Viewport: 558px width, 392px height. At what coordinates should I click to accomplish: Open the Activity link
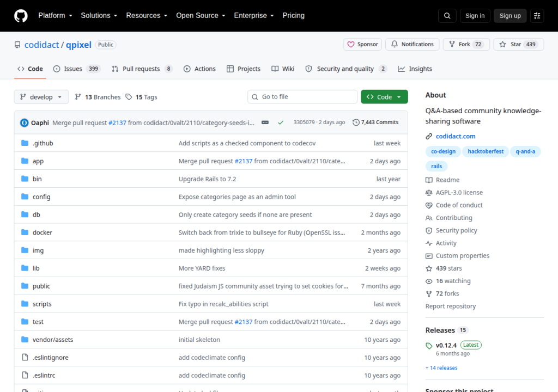point(446,243)
